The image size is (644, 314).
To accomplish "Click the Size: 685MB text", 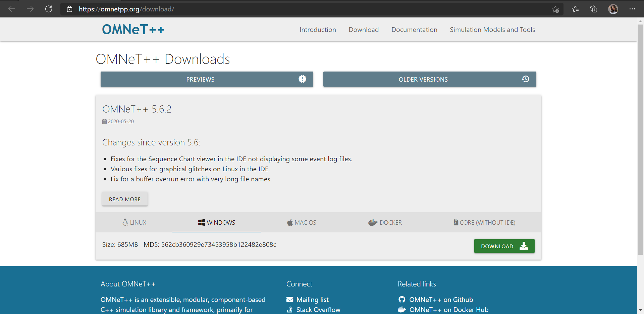I will 120,244.
